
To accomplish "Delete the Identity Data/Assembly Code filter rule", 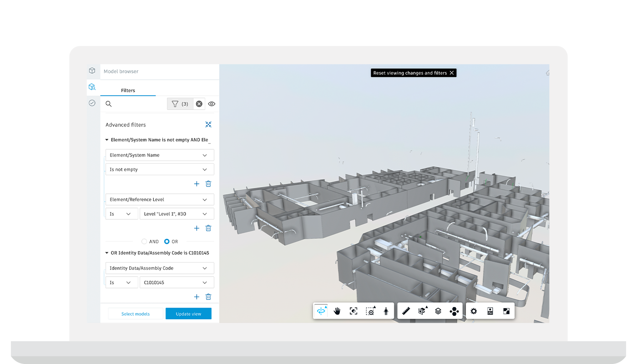I will click(x=208, y=297).
